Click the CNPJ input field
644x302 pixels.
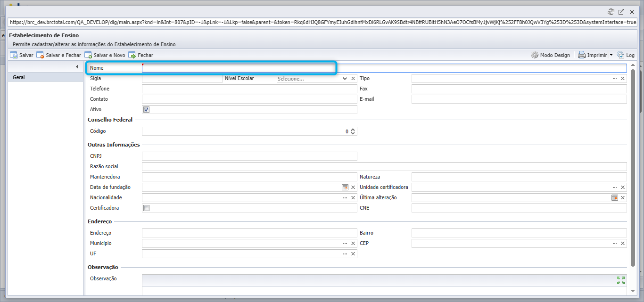[x=249, y=156]
